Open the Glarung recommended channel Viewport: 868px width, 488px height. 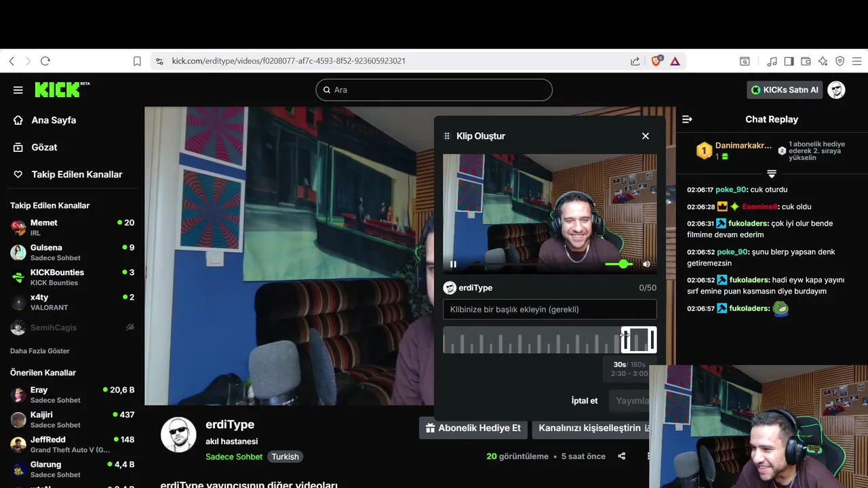pos(72,469)
